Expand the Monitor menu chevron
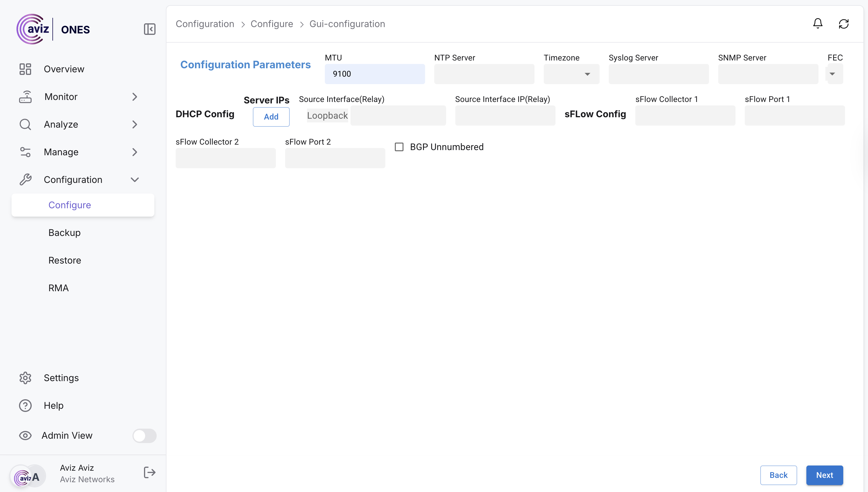The width and height of the screenshot is (868, 492). (x=135, y=97)
